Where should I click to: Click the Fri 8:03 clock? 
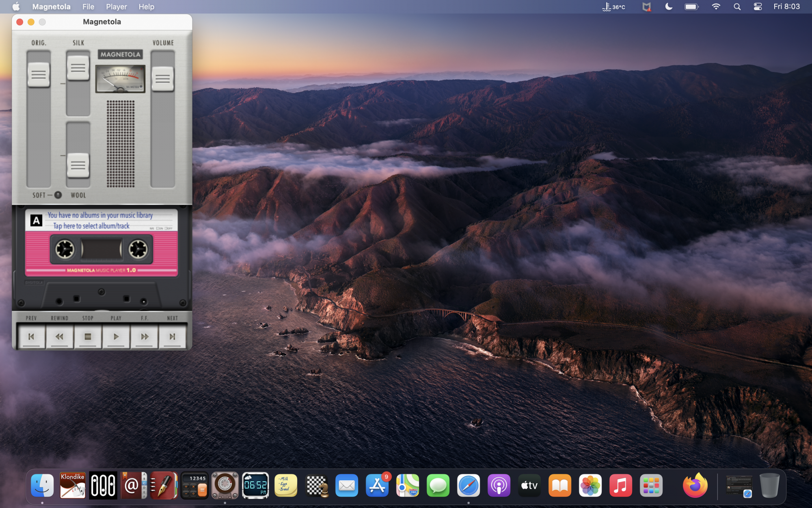point(786,7)
